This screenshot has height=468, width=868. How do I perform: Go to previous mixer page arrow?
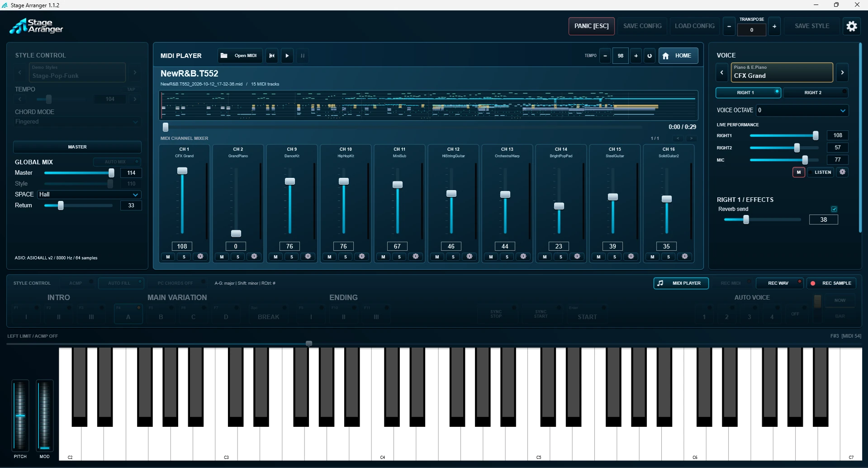pyautogui.click(x=678, y=138)
